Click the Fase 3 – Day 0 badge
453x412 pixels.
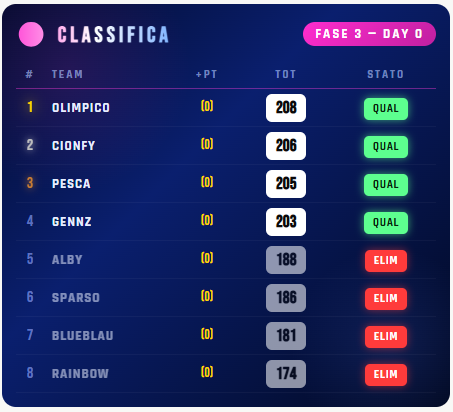[x=369, y=34]
